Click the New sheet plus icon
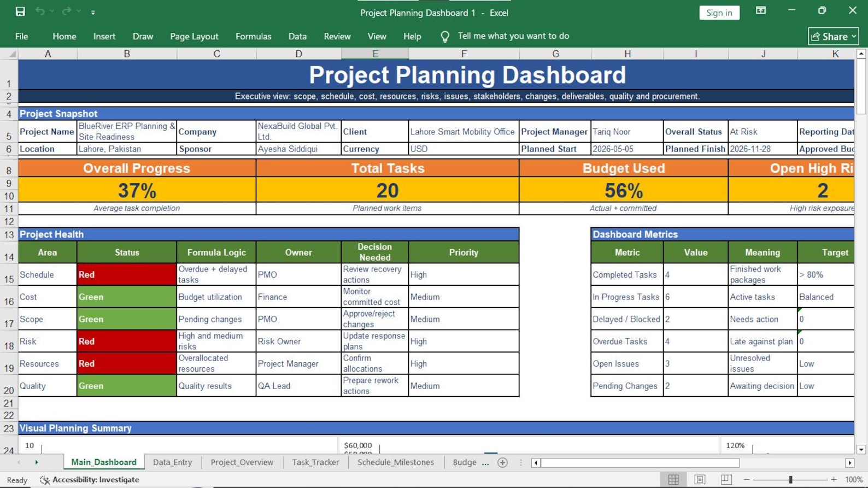Viewport: 868px width, 488px height. [x=503, y=463]
